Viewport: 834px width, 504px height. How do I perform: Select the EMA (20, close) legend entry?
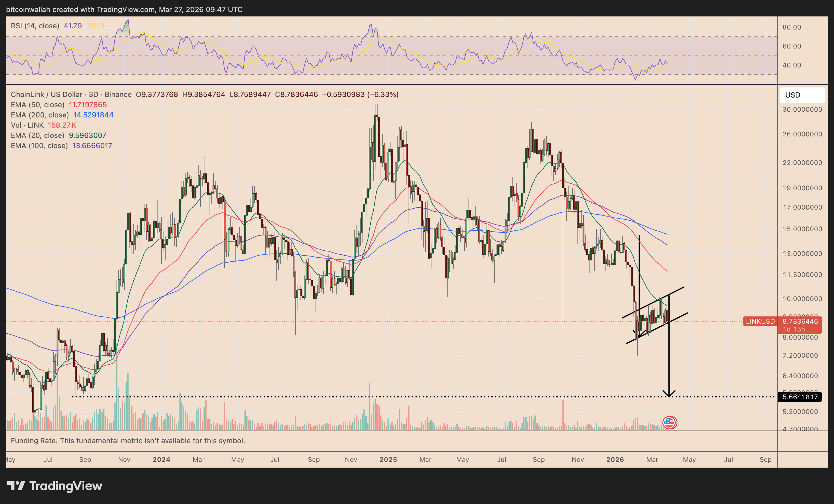38,135
